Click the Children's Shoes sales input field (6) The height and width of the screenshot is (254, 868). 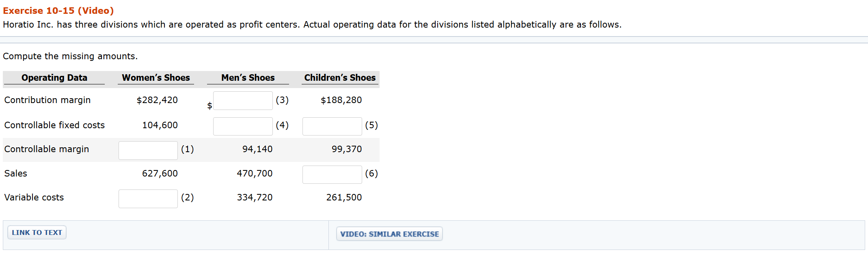click(x=332, y=174)
